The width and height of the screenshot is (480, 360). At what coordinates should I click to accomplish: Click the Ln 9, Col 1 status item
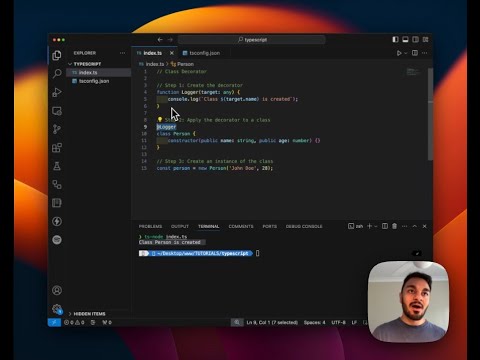click(272, 322)
